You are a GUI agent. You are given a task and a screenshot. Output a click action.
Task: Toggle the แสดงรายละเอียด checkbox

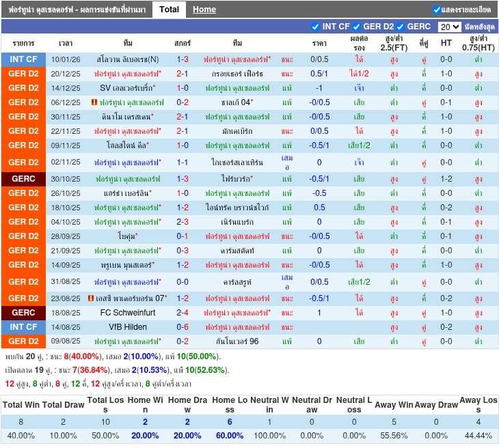point(437,10)
